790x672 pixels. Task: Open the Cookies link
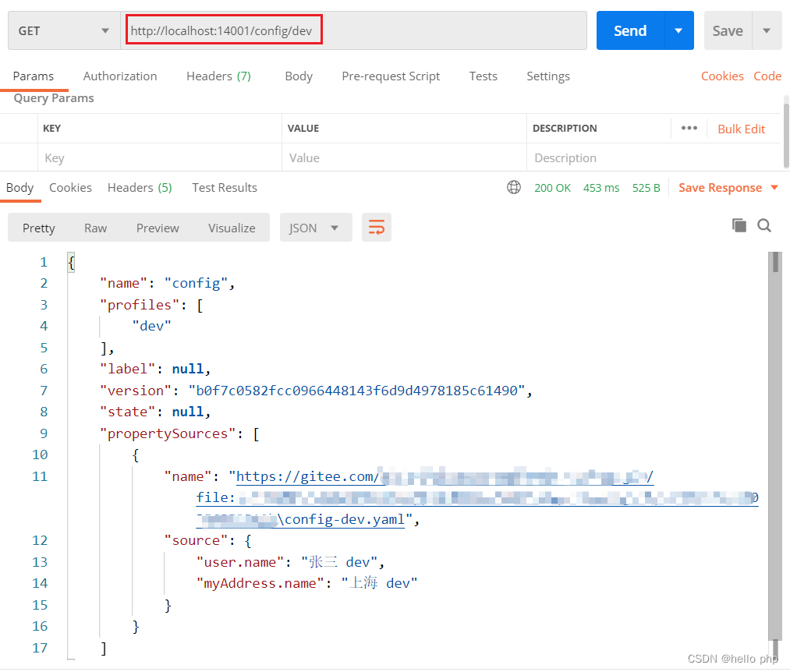tap(722, 76)
